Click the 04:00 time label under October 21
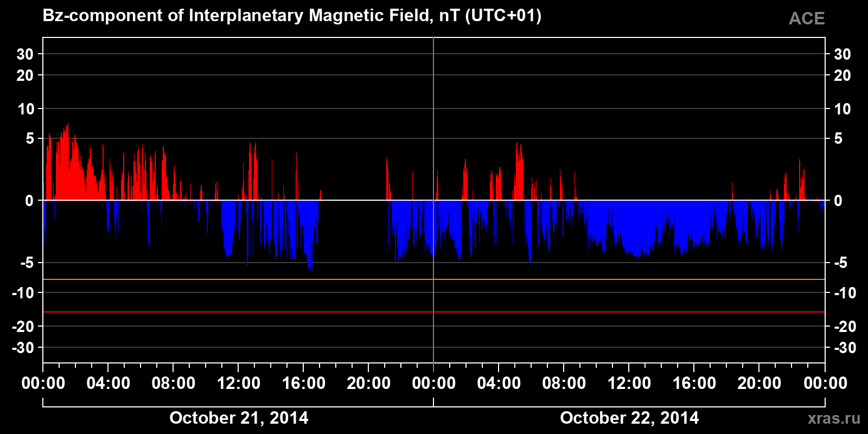This screenshot has width=868, height=434. click(x=108, y=383)
